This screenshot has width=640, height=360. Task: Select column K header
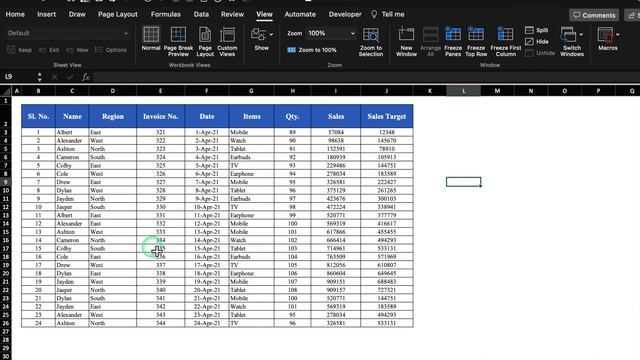430,91
